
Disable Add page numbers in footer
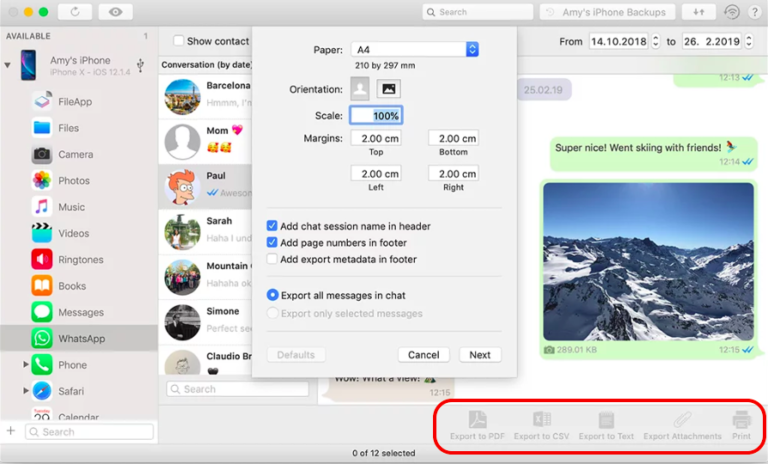[x=273, y=242]
